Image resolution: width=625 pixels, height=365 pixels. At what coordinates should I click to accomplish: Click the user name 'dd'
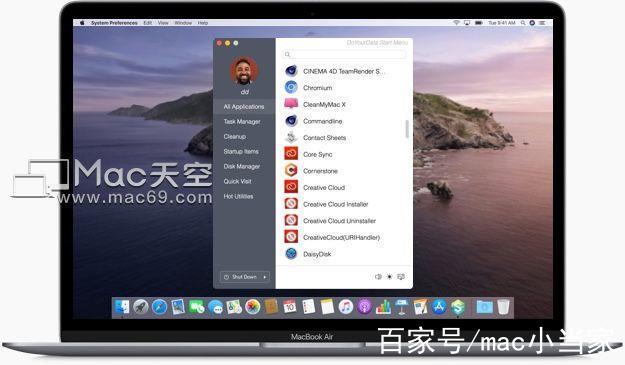[x=244, y=92]
